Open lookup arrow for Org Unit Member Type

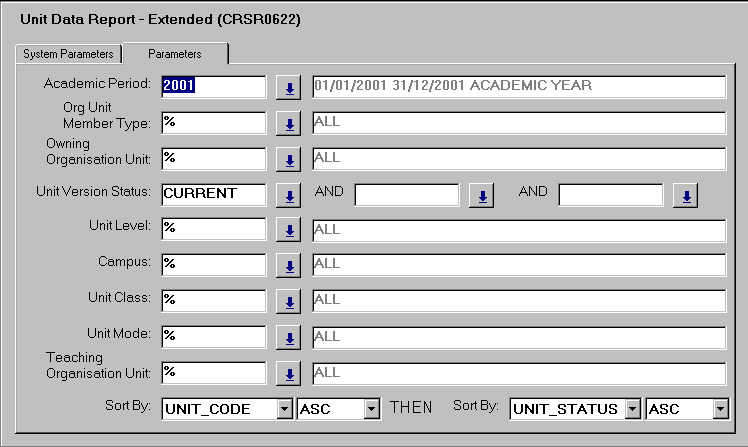[x=289, y=124]
